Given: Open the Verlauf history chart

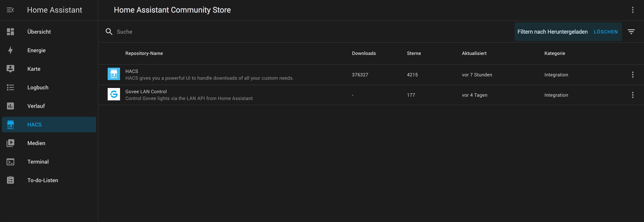Looking at the screenshot, I should [x=36, y=106].
